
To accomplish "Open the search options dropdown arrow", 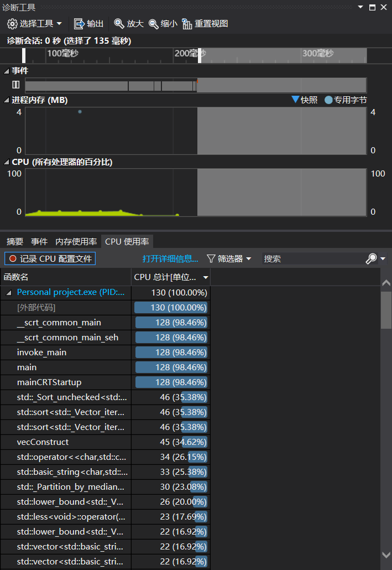I will pyautogui.click(x=383, y=259).
